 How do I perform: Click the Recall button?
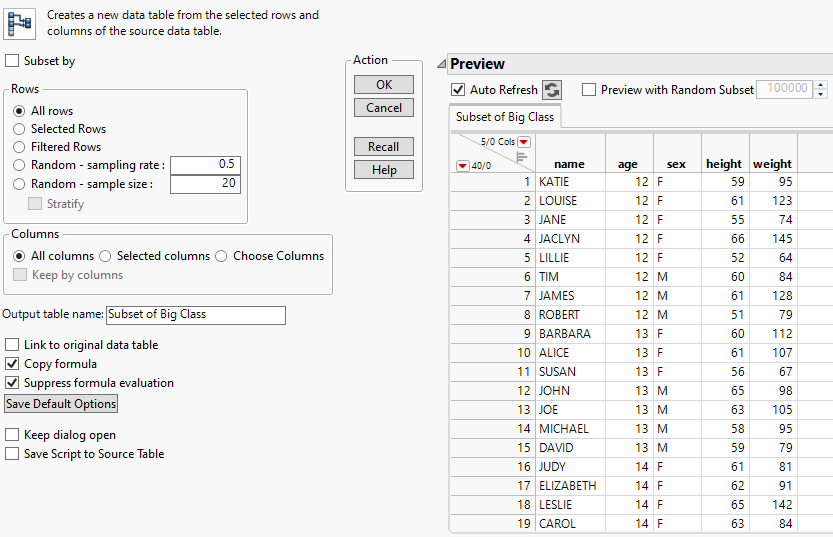(383, 147)
